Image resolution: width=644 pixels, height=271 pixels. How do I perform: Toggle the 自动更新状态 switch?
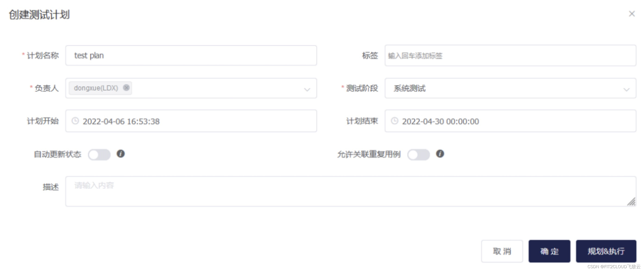pyautogui.click(x=99, y=154)
